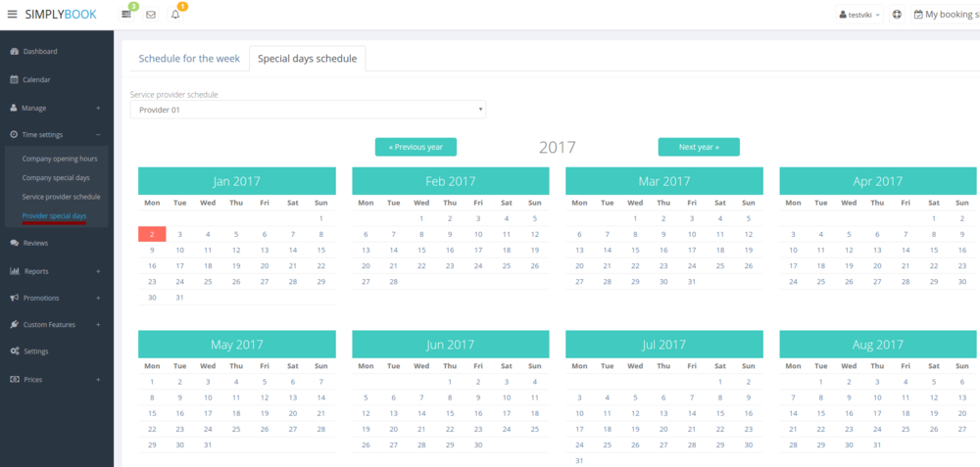Screen dimensions: 980x467
Task: Click the hamburger menu icon
Action: [12, 15]
